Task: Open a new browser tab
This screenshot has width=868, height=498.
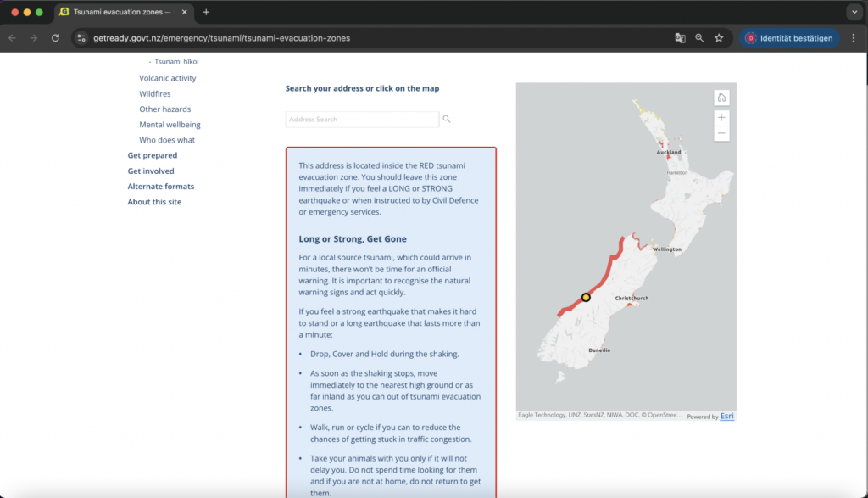Action: point(206,12)
